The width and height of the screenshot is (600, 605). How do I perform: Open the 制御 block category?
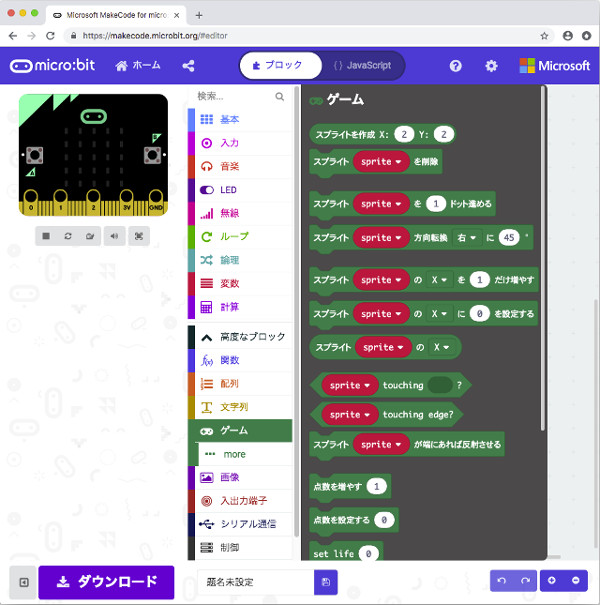click(x=240, y=548)
